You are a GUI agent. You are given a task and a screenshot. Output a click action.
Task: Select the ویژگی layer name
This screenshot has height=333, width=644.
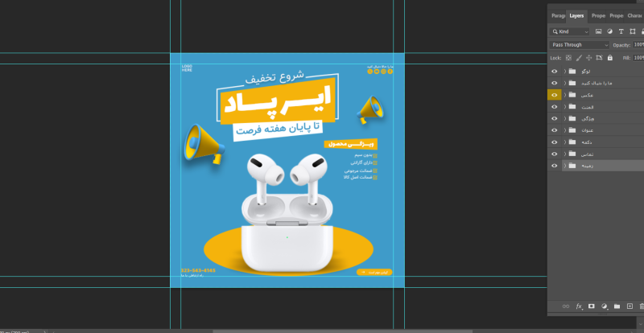click(588, 119)
